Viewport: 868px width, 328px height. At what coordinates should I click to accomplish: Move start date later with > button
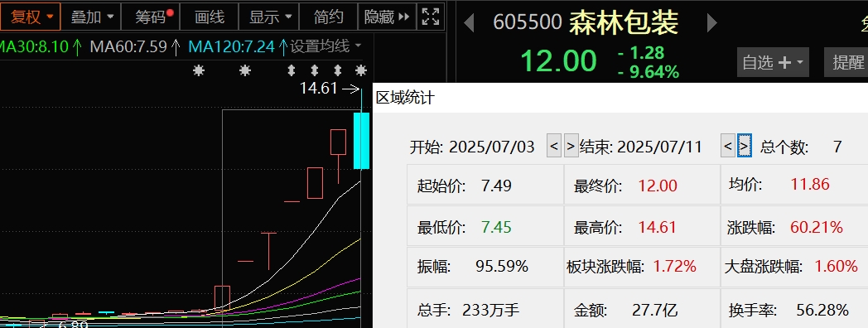571,147
